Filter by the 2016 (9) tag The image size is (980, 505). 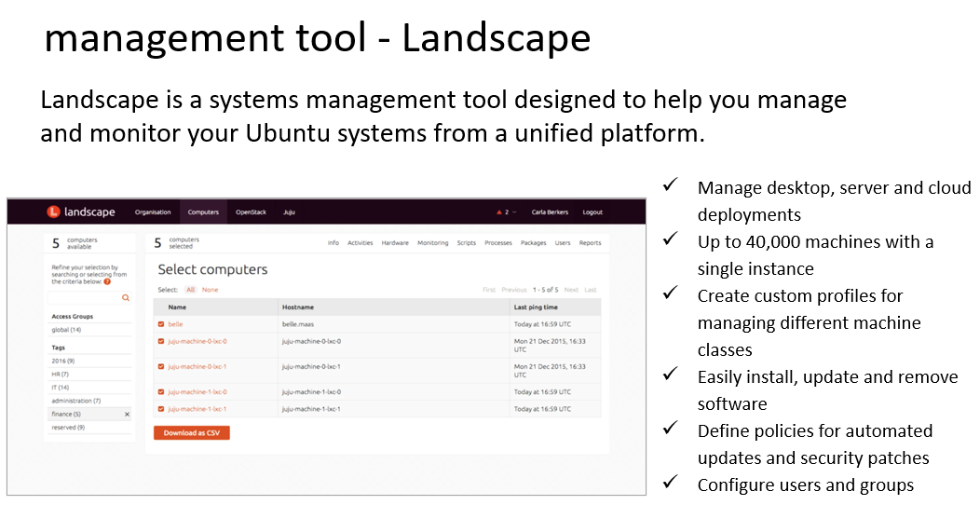click(x=63, y=362)
